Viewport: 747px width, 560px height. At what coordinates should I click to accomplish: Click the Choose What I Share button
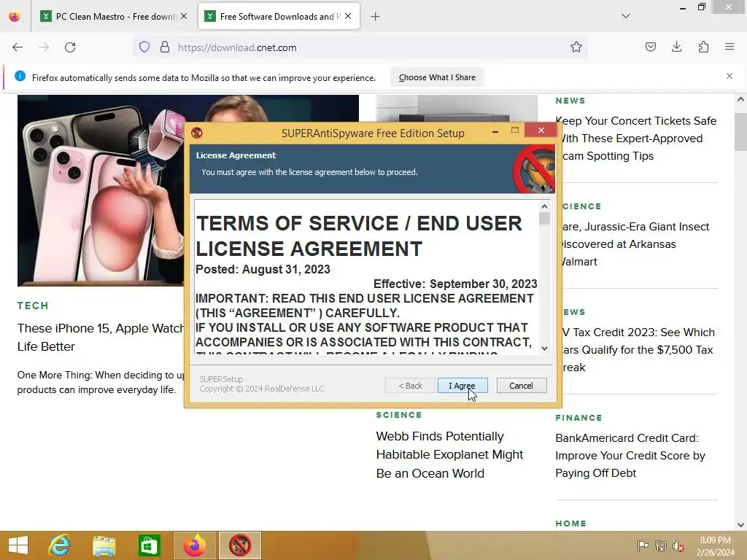[x=437, y=77]
